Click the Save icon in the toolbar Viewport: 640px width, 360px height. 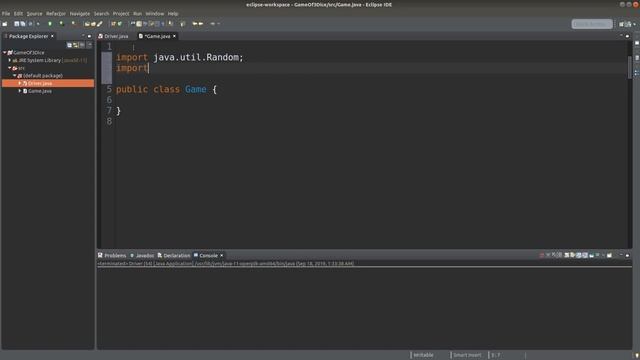click(x=17, y=24)
